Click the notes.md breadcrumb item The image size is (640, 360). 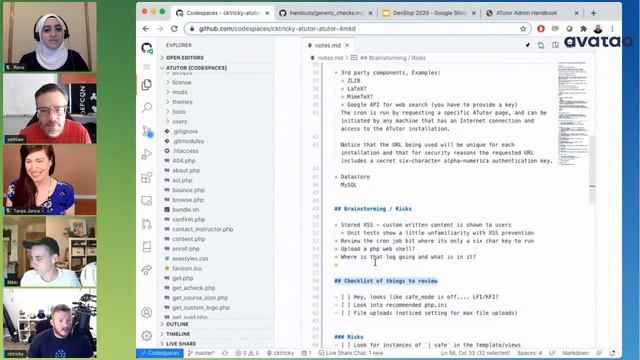(x=330, y=58)
